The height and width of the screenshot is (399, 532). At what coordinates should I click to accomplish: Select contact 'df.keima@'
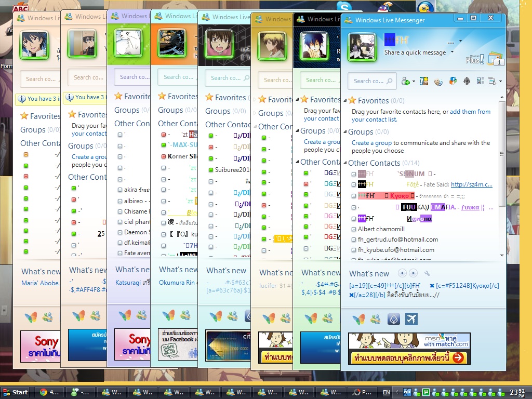[137, 243]
